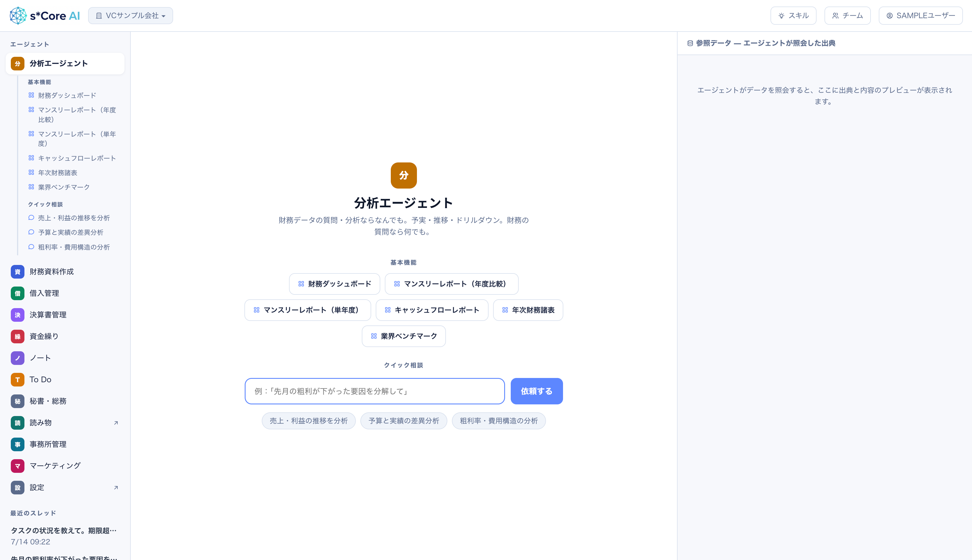Select sidebar 売上・利益の推移を分析 quick consult
This screenshot has height=560, width=972.
click(69, 218)
